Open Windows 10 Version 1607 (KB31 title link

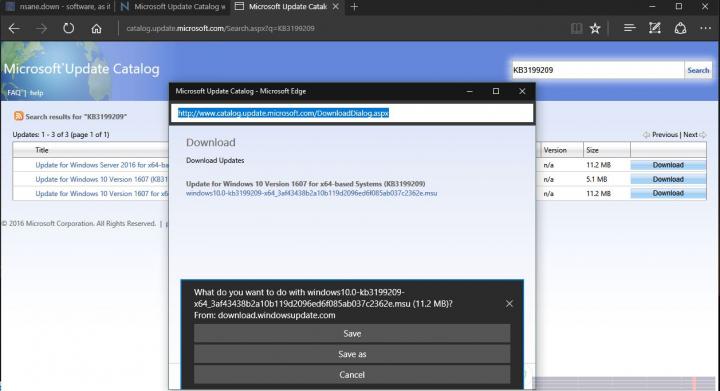pyautogui.click(x=102, y=179)
